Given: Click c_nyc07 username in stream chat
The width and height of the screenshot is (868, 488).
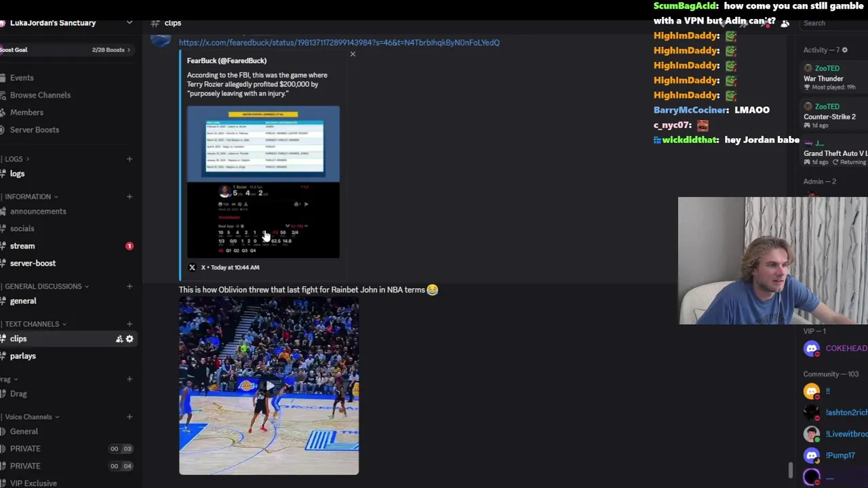Looking at the screenshot, I should point(672,125).
